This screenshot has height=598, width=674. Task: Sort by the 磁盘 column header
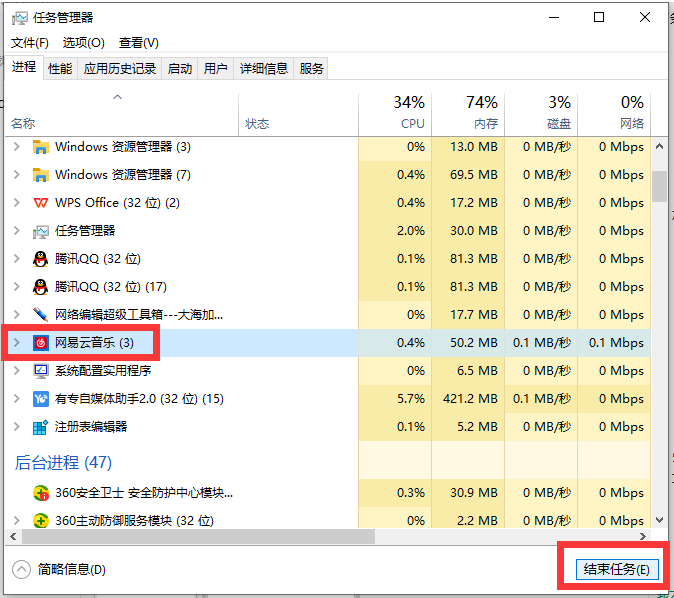541,114
